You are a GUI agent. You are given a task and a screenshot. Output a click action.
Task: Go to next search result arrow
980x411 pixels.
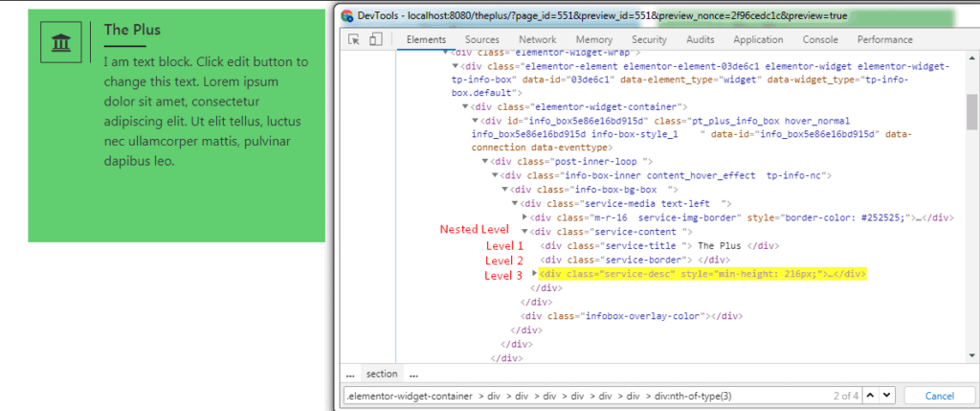[x=885, y=395]
